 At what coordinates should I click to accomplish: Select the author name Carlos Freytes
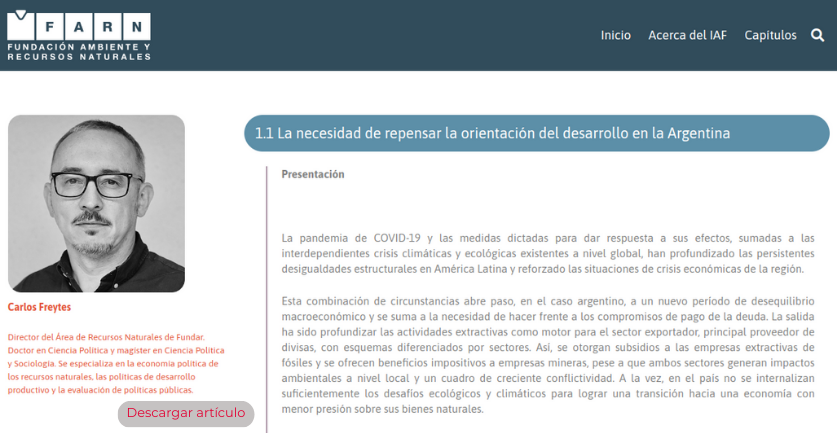(39, 307)
